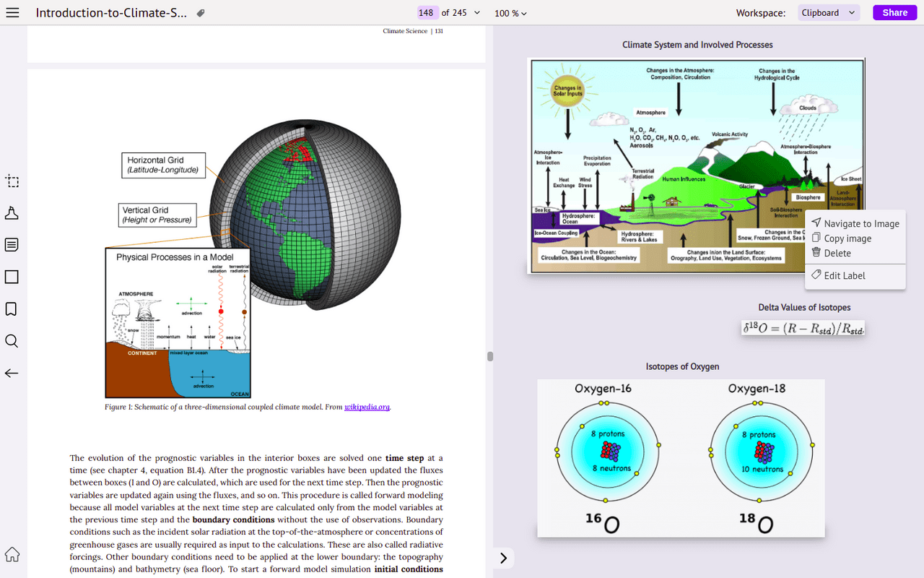Click the back arrow in sidebar
The image size is (924, 578).
12,374
